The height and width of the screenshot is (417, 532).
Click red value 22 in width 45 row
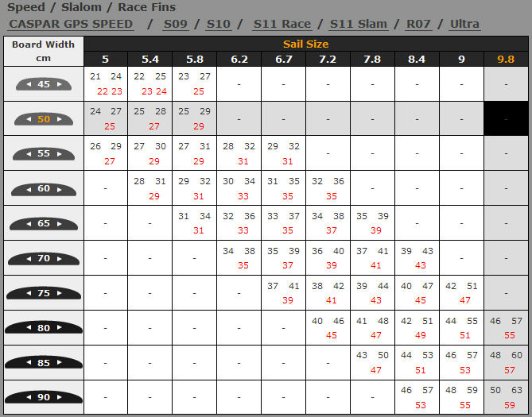point(103,91)
